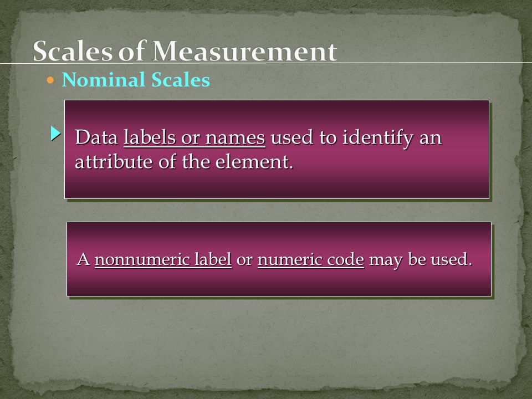
Task: Click the word 'Scales' in title
Action: [73, 51]
